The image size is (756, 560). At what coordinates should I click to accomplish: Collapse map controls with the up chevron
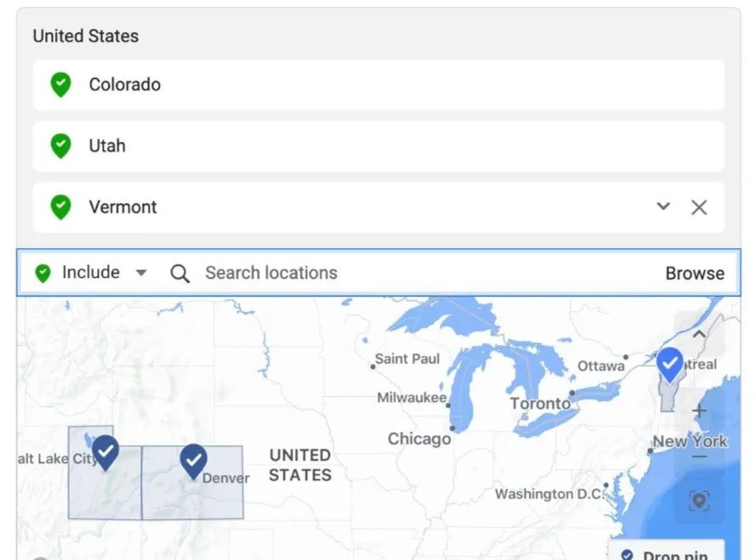pyautogui.click(x=699, y=333)
